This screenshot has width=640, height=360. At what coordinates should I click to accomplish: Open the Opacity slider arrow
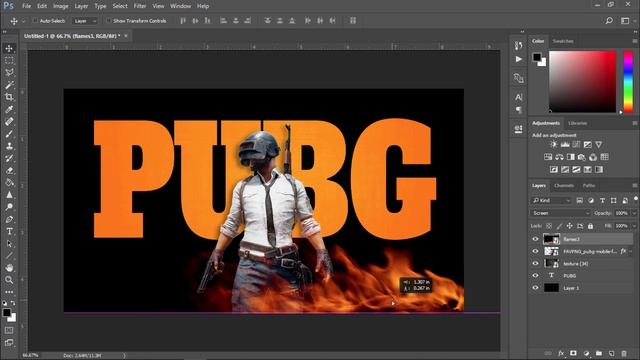point(634,213)
